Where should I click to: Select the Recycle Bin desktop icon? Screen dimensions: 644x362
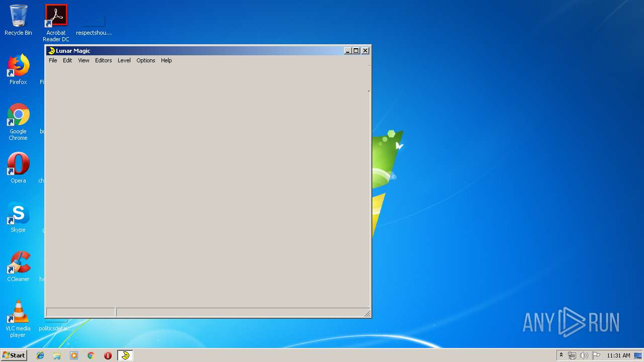18,20
